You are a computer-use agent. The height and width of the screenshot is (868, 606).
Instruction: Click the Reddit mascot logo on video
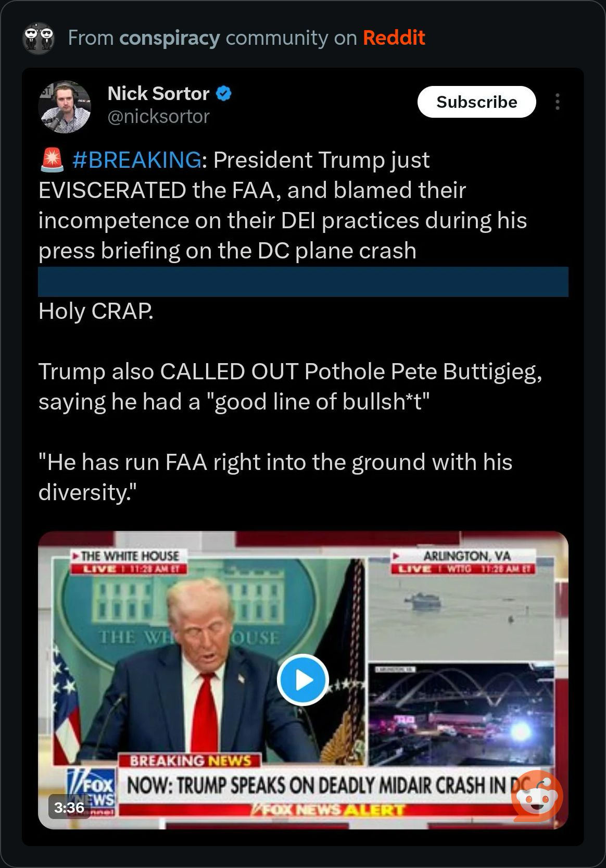coord(537,797)
